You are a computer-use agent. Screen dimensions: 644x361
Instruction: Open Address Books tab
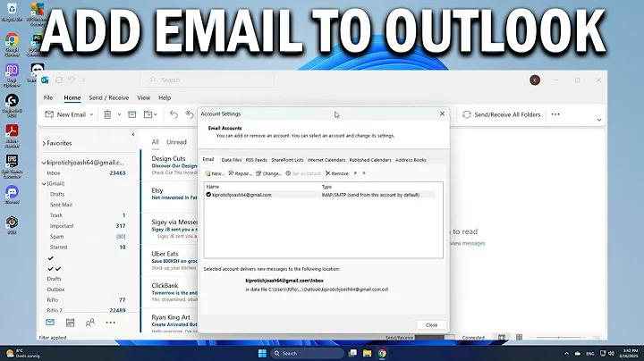(x=411, y=160)
